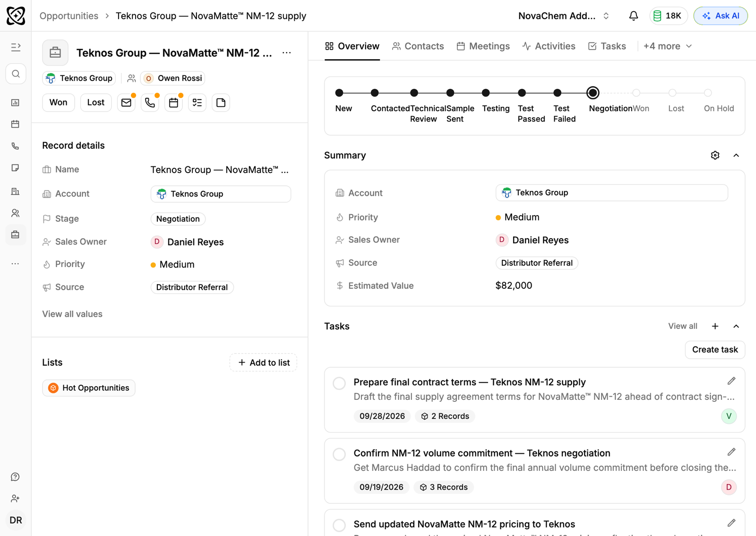
Task: Set pipeline stage to Won marker
Action: click(636, 93)
